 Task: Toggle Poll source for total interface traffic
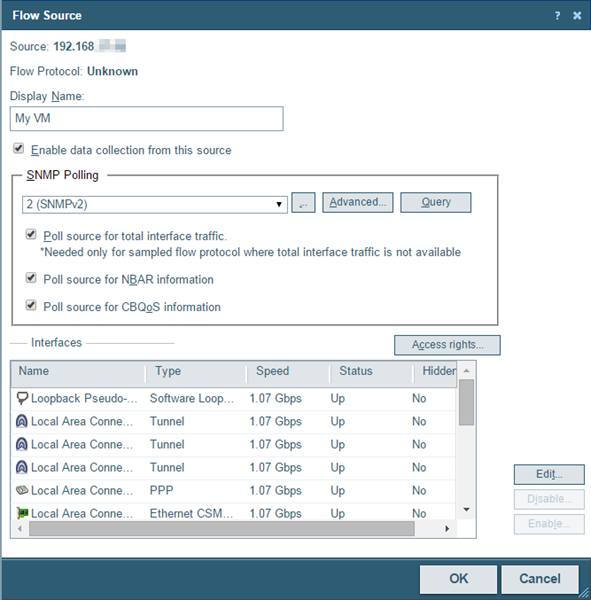coord(31,234)
